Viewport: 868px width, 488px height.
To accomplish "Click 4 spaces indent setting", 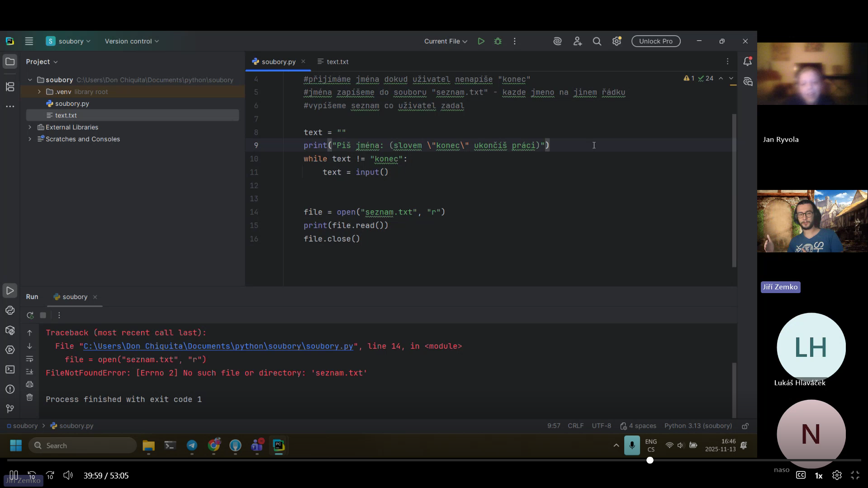I will (x=638, y=426).
